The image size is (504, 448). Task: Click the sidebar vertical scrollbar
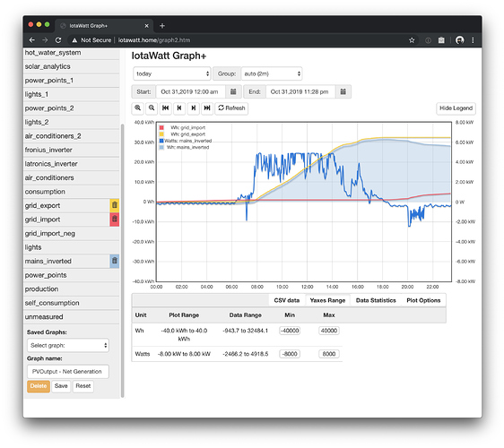pyautogui.click(x=122, y=260)
